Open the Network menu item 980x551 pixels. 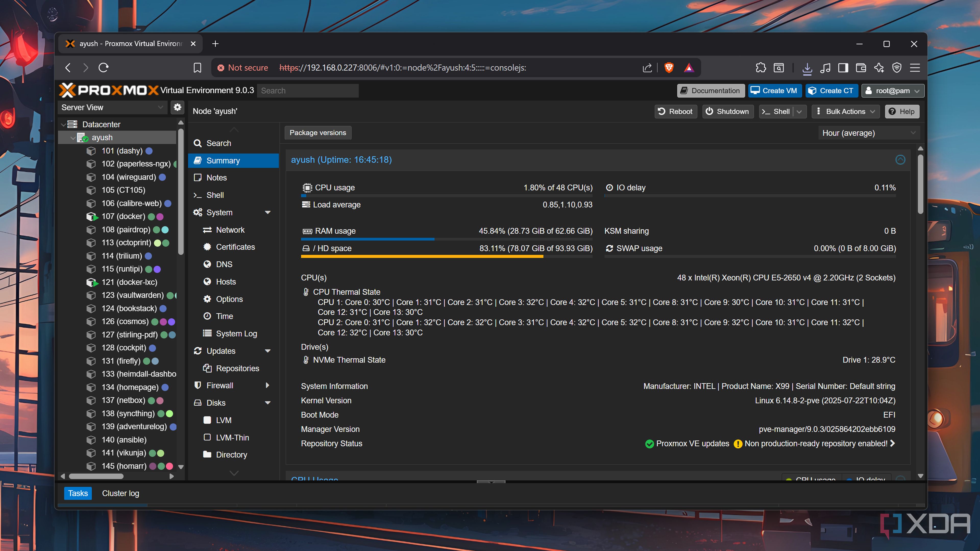pyautogui.click(x=233, y=230)
